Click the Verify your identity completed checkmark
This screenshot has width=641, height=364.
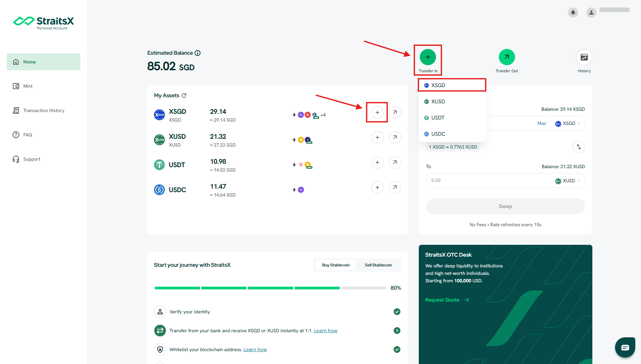(x=397, y=312)
